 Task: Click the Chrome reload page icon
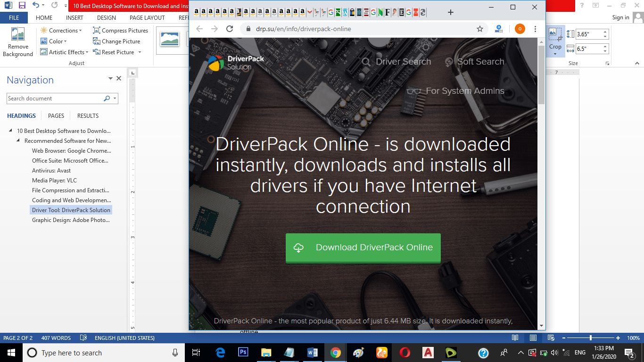click(x=230, y=29)
